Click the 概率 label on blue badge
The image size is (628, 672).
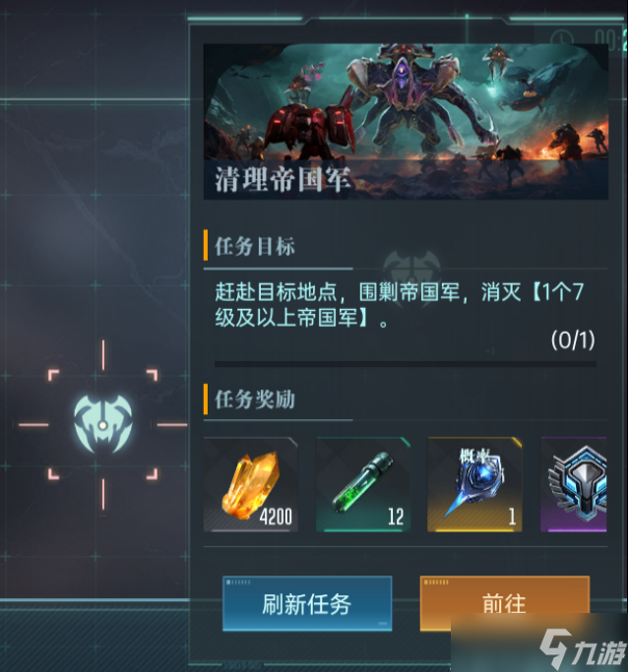474,456
